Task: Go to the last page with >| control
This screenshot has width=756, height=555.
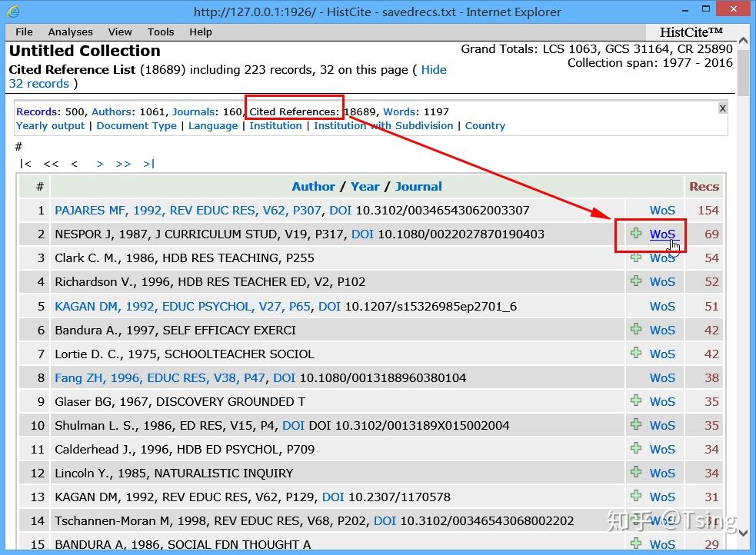Action: point(149,164)
